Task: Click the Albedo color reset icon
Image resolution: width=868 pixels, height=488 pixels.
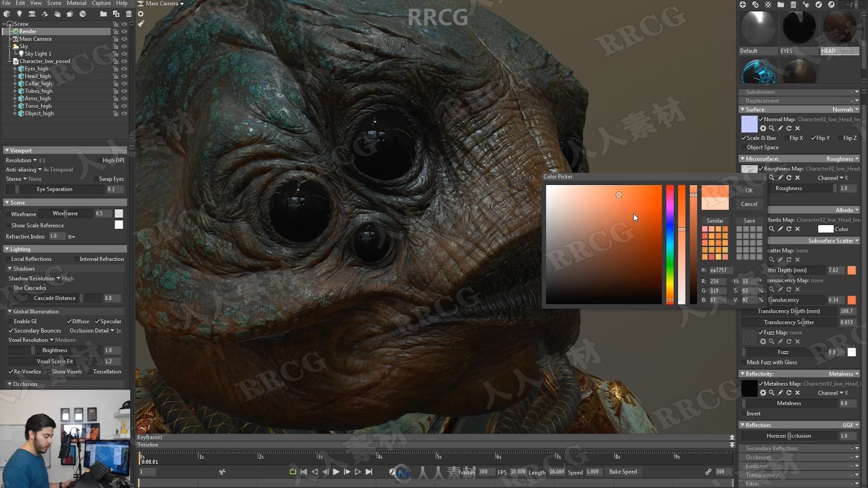Action: pyautogui.click(x=789, y=230)
